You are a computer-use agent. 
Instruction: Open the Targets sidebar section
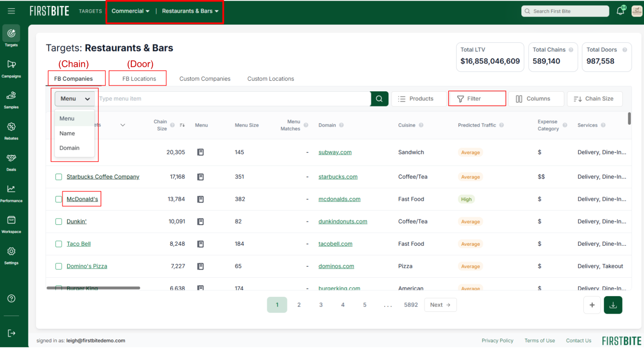click(11, 37)
